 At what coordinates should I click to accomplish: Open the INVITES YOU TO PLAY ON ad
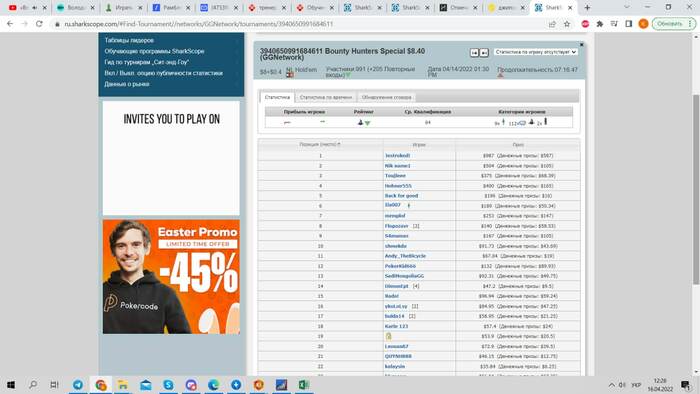pos(171,158)
